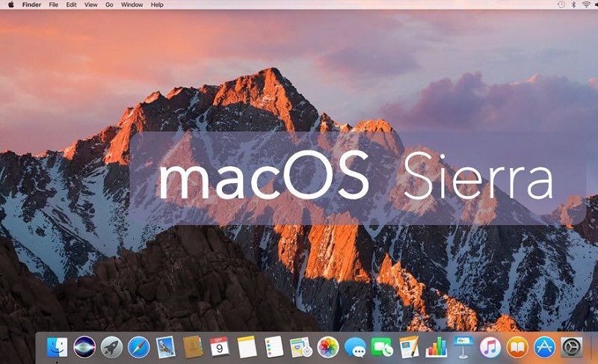Open Contacts book in dock
Viewport: 598px width, 364px height.
tap(193, 348)
